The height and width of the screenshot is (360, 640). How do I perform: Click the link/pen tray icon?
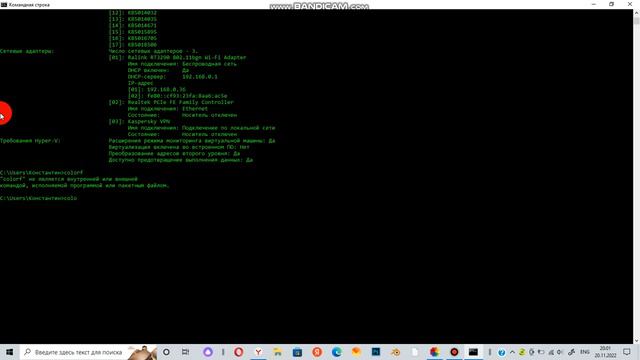pyautogui.click(x=571, y=352)
